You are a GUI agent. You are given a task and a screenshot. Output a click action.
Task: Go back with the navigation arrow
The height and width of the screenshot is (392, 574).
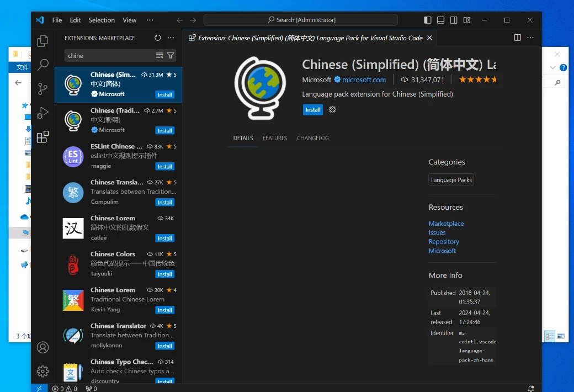pyautogui.click(x=180, y=20)
